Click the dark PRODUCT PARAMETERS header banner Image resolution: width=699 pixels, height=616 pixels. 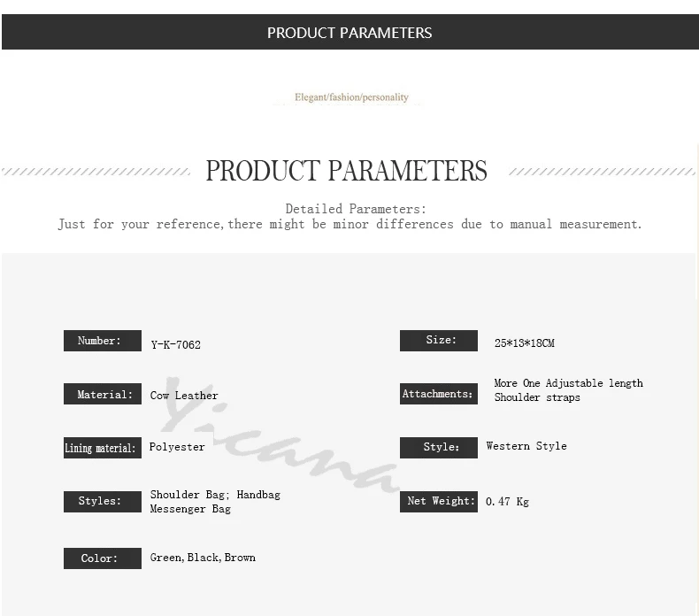[x=350, y=32]
